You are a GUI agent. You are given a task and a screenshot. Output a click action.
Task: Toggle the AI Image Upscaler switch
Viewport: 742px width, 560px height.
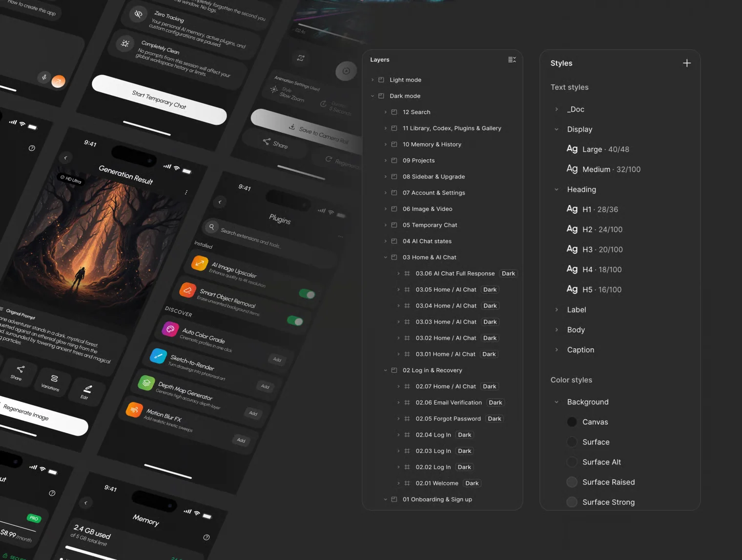307,294
